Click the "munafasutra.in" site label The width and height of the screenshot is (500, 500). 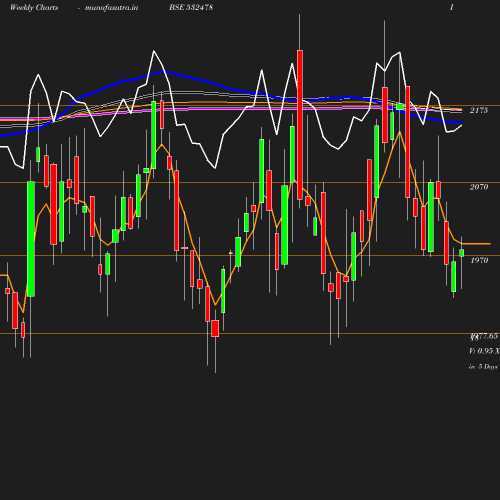click(x=111, y=8)
